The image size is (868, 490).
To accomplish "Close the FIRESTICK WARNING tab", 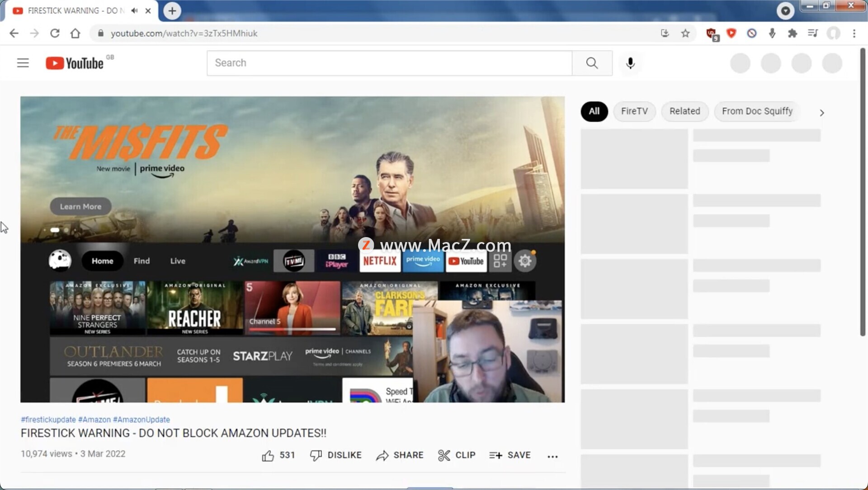I will [148, 11].
